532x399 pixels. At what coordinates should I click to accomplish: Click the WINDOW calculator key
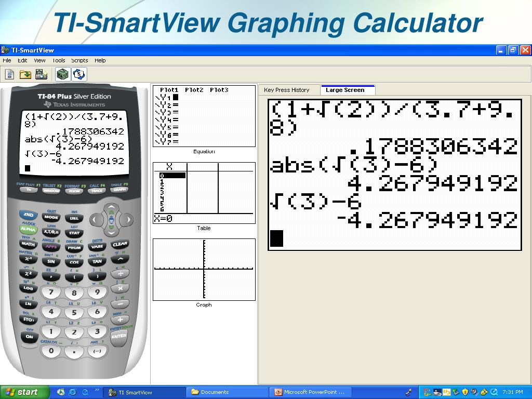click(51, 191)
